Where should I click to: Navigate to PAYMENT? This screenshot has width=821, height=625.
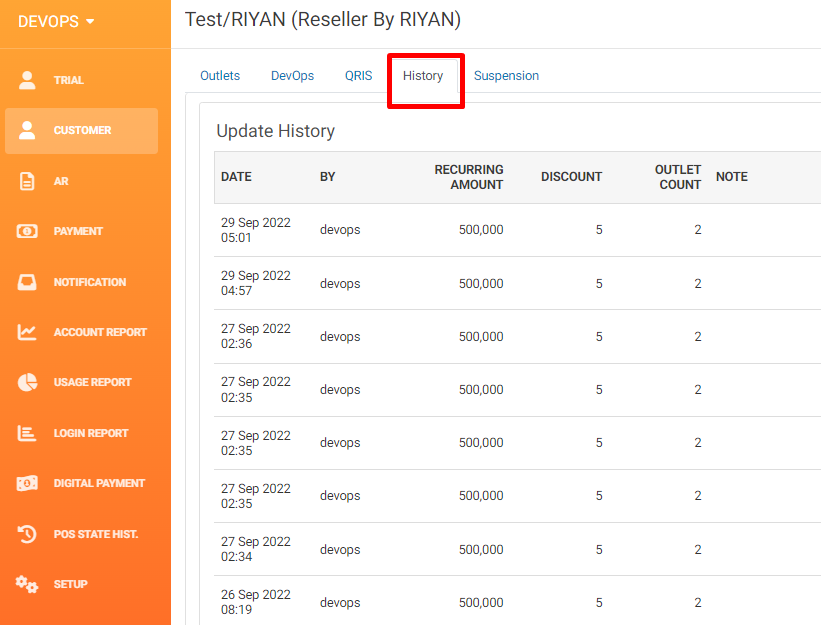(x=78, y=231)
